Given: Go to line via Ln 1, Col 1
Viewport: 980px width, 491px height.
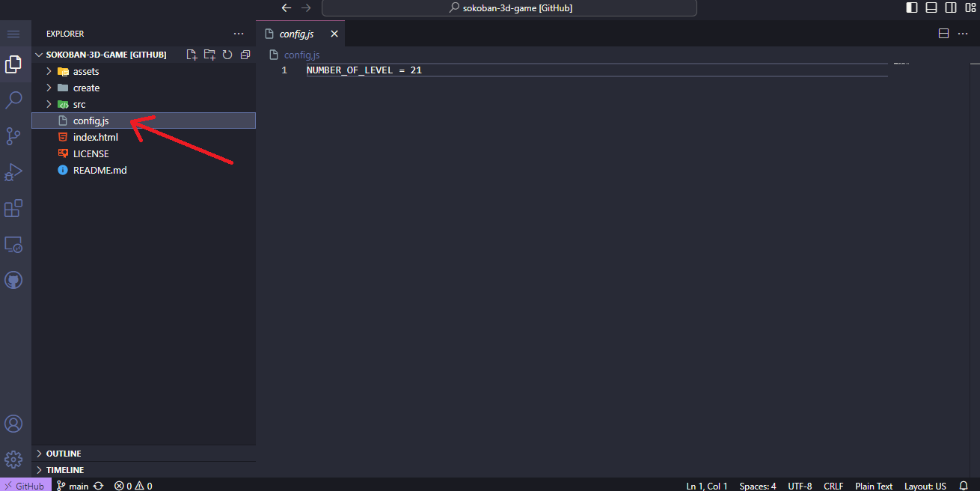Looking at the screenshot, I should (707, 486).
